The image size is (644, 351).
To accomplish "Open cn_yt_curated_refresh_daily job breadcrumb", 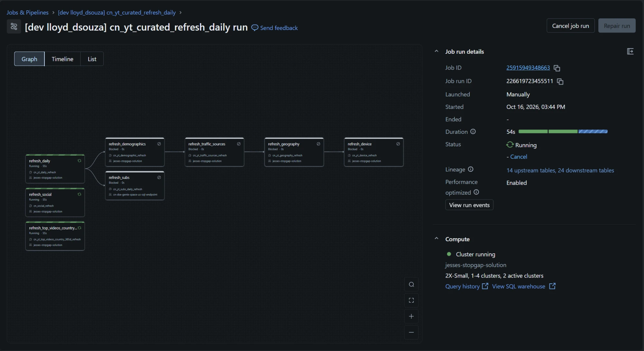I will 117,13.
